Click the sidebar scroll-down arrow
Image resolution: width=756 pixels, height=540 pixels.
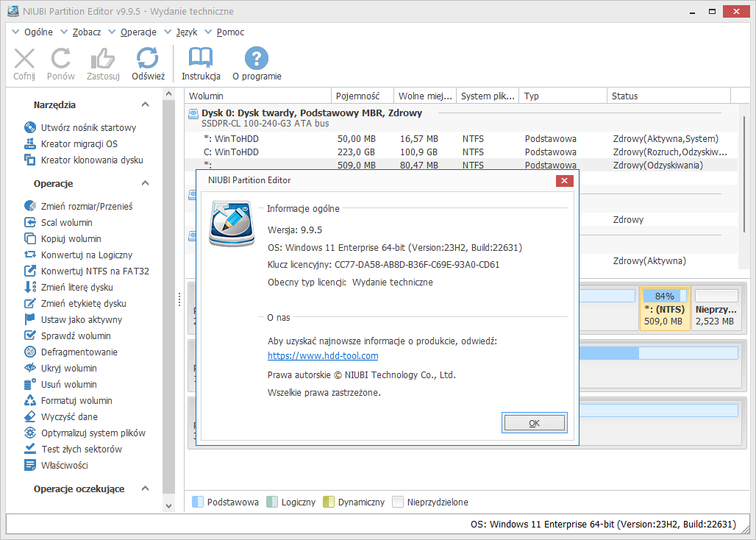click(168, 506)
